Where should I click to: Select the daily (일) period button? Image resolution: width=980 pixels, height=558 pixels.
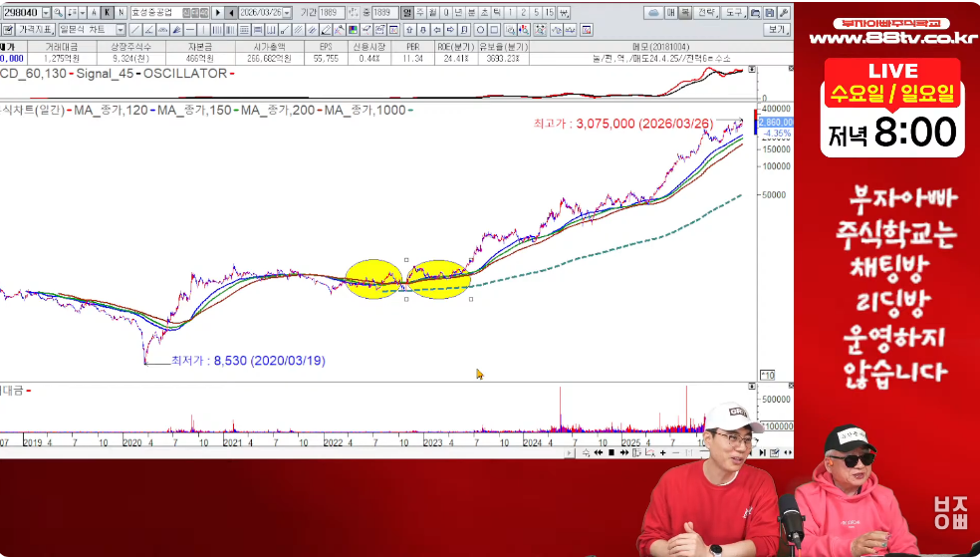click(407, 13)
